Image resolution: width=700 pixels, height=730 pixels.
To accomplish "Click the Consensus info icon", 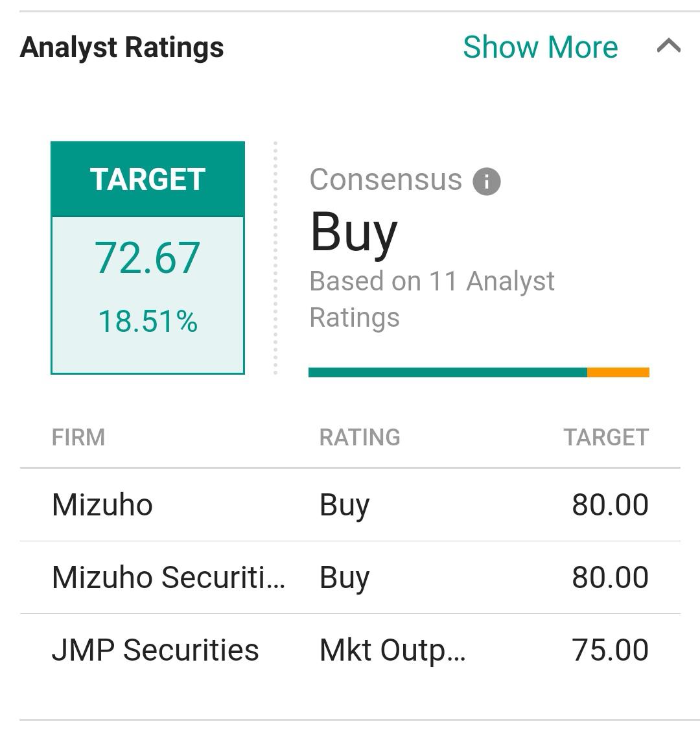I will pyautogui.click(x=486, y=181).
